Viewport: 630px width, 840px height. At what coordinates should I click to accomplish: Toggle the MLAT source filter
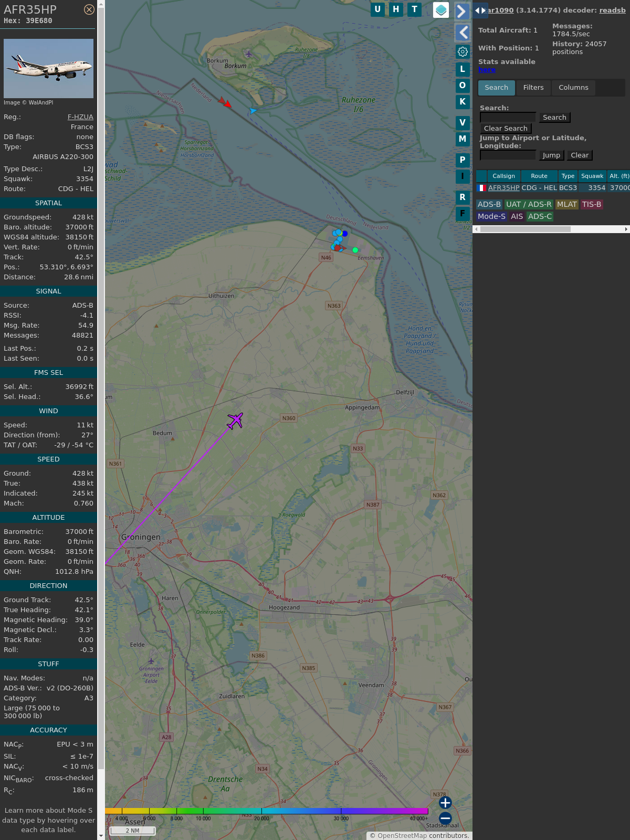(566, 204)
